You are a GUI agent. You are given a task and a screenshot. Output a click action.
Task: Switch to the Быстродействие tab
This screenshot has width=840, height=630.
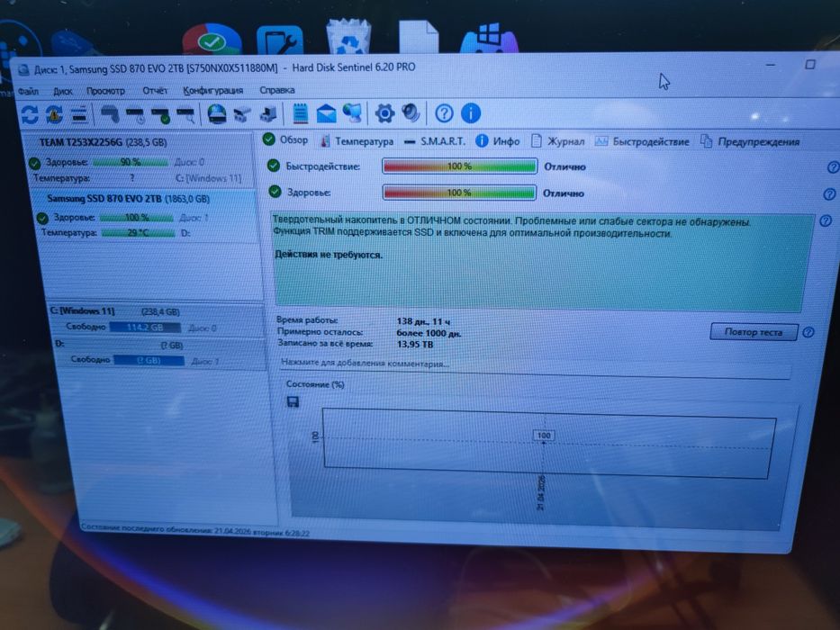[x=642, y=141]
